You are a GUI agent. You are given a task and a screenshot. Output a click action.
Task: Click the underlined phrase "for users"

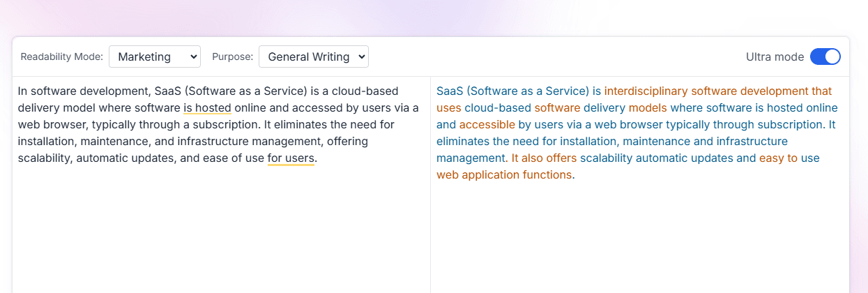pos(291,158)
